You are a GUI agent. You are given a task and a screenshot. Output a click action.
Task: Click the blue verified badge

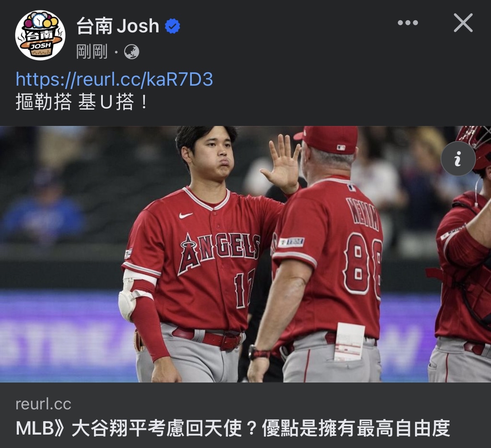click(x=172, y=26)
